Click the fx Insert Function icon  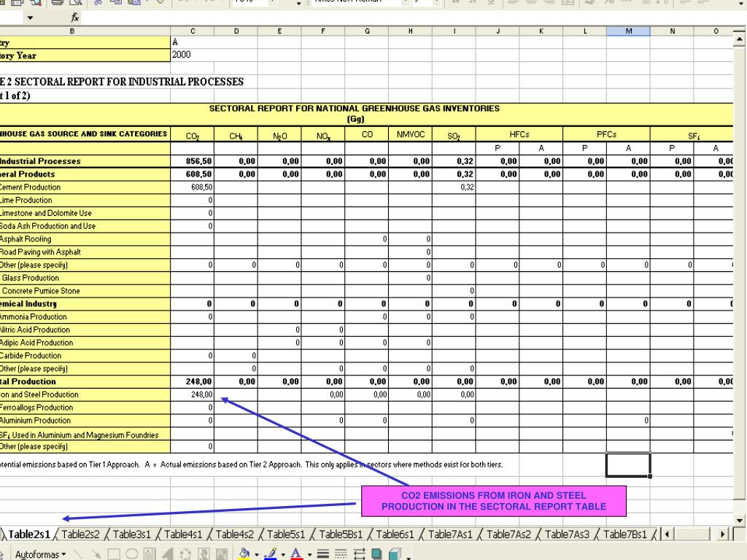(75, 17)
